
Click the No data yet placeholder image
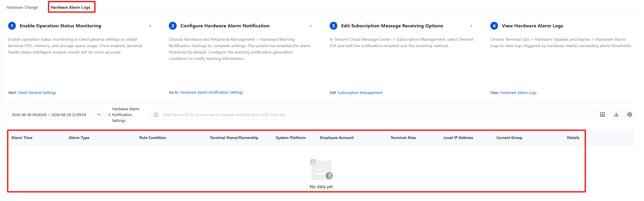(x=321, y=169)
